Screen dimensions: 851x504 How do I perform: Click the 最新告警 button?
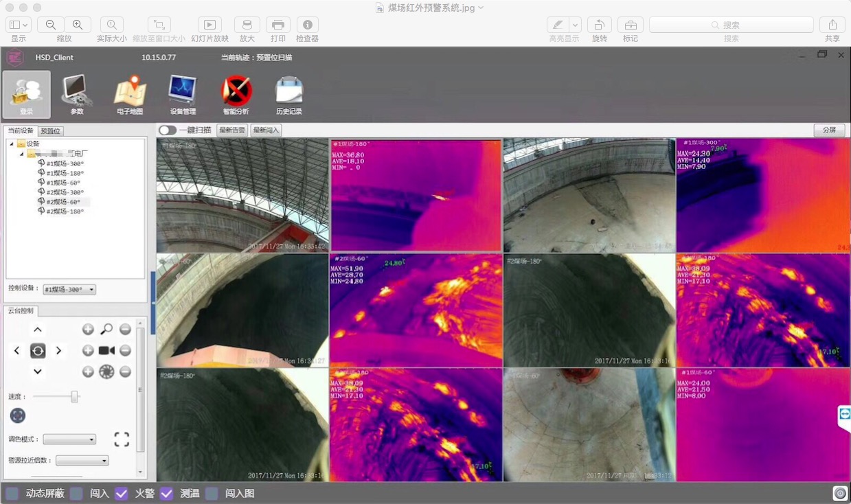231,130
